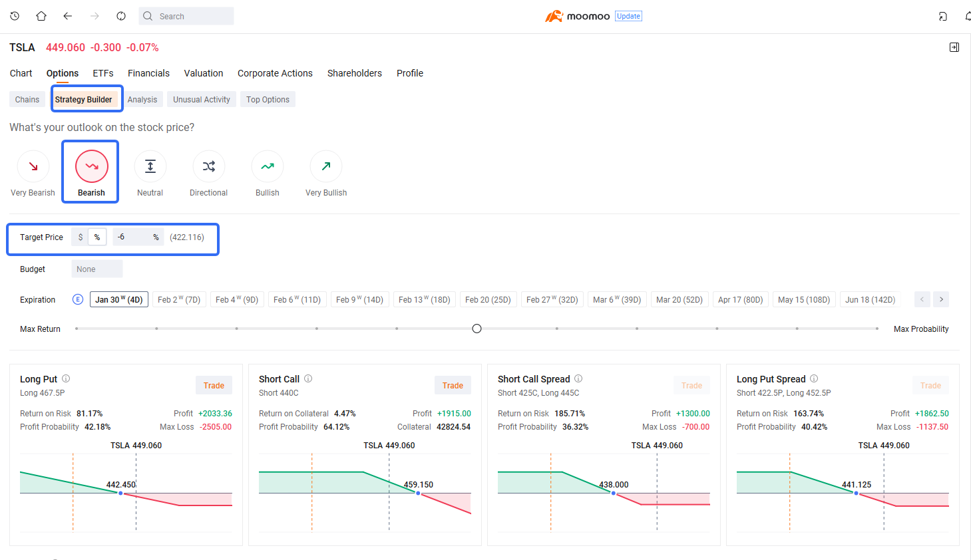Click the Max Return to Max Probability slider handle
971x560 pixels.
[x=477, y=329]
